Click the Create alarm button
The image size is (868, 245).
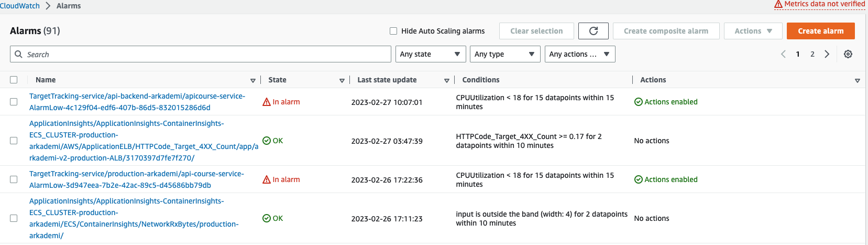point(820,31)
